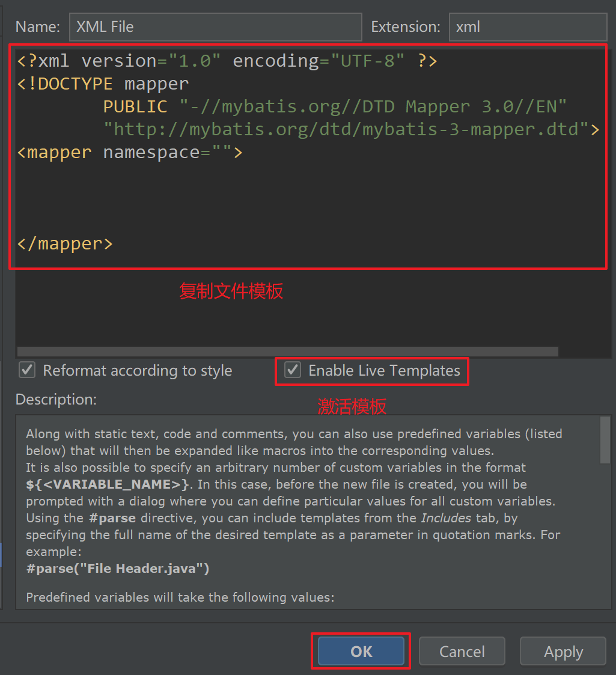This screenshot has width=616, height=675.
Task: Click the Description vertical scrollbar
Action: [x=605, y=440]
